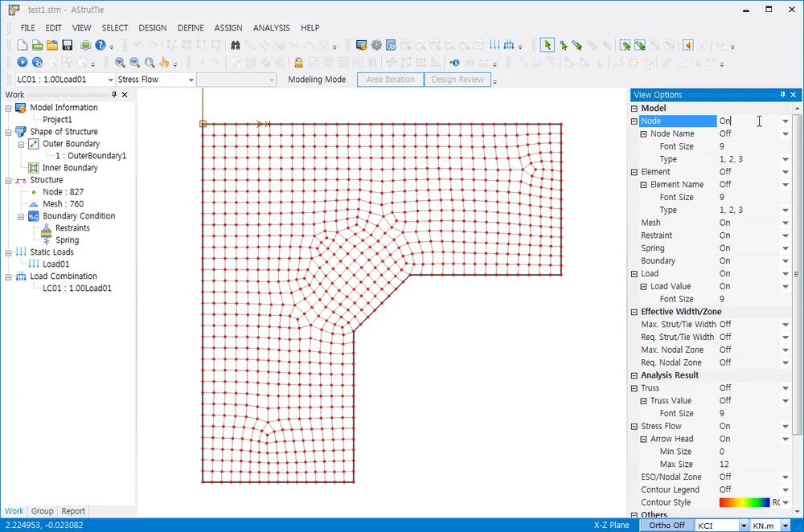The height and width of the screenshot is (532, 804).
Task: Open Restraint visibility dropdown arrow
Action: coord(785,235)
